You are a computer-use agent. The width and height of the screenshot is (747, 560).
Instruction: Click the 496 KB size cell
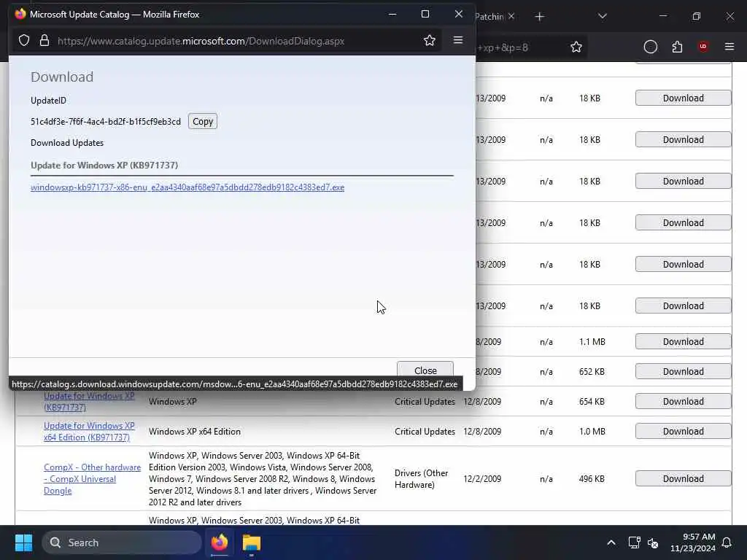[x=592, y=478]
